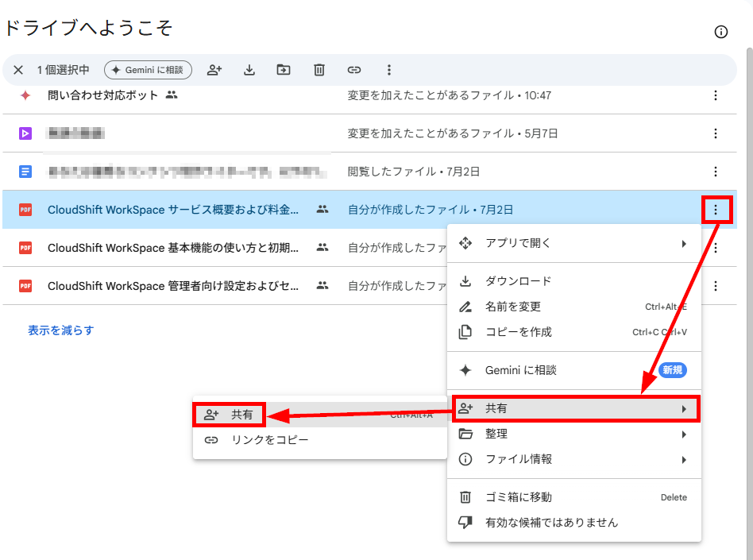Select コピーを作成 menu entry
Image resolution: width=753 pixels, height=560 pixels.
click(573, 332)
